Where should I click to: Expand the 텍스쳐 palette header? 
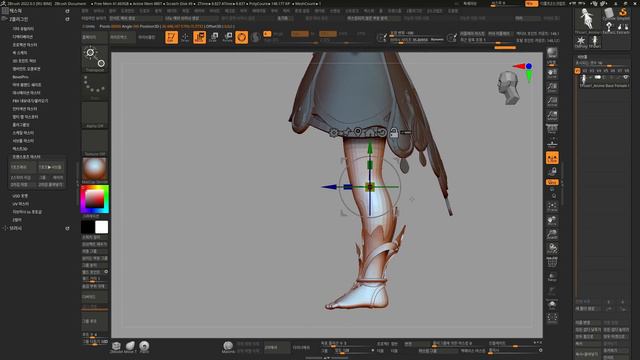coord(16,11)
